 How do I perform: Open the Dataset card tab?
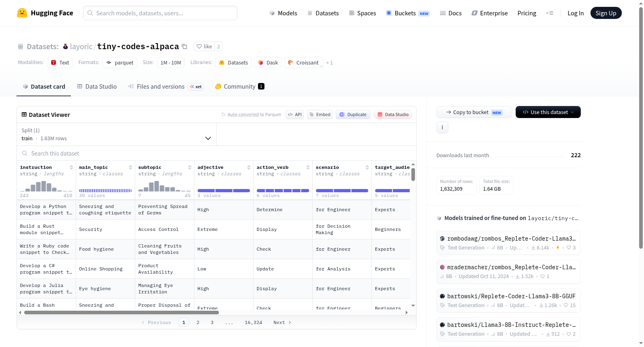pos(43,87)
